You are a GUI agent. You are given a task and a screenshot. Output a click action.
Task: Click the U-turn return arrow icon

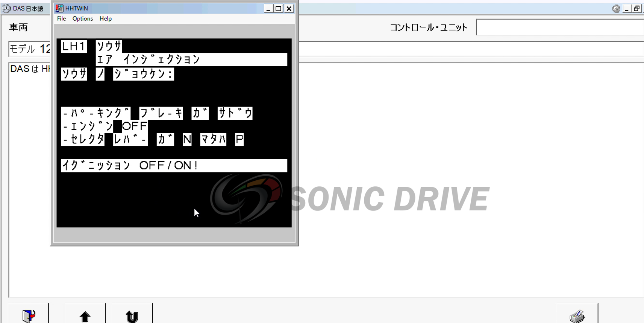pyautogui.click(x=132, y=316)
